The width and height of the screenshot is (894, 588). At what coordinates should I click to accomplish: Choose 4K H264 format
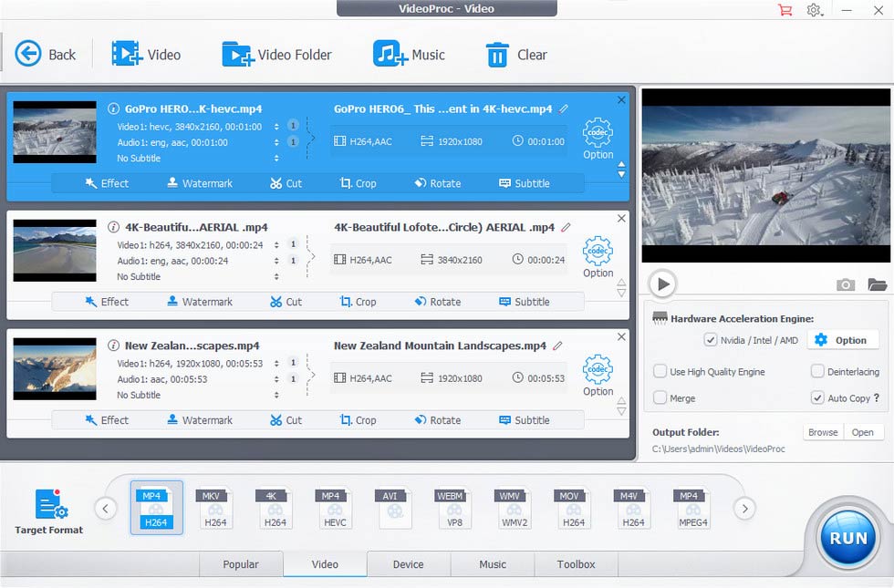click(275, 508)
